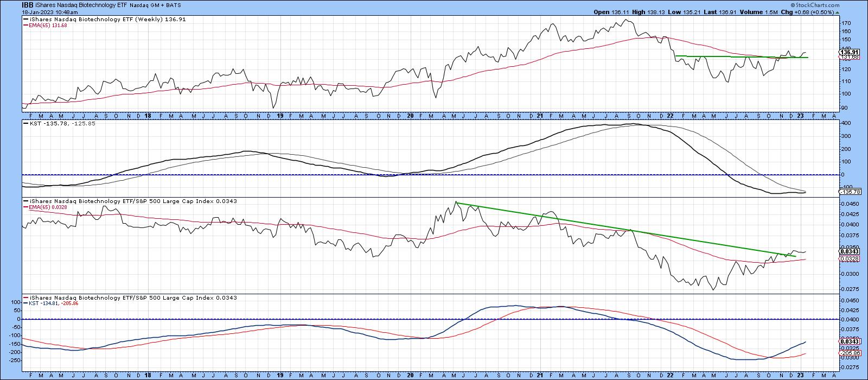Click the 136.91 price tag on right axis
Screen dimensions: 868x380
point(848,52)
